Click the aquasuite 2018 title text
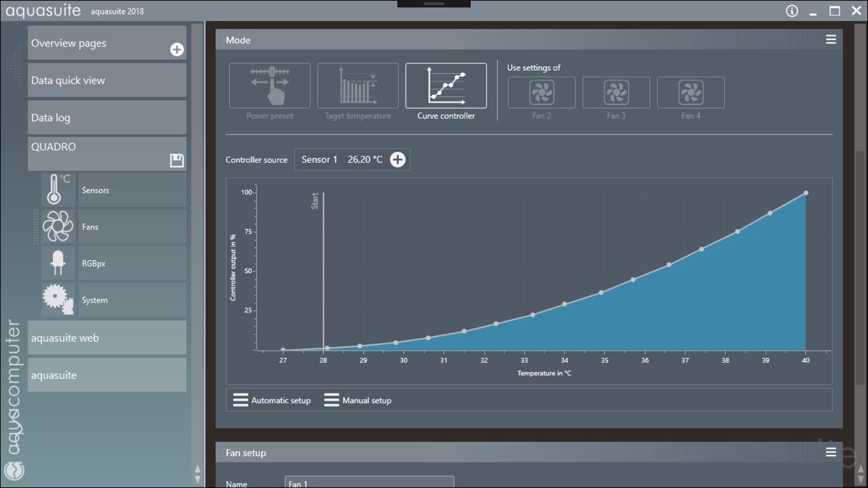Screen dimensions: 868x488 [117, 11]
